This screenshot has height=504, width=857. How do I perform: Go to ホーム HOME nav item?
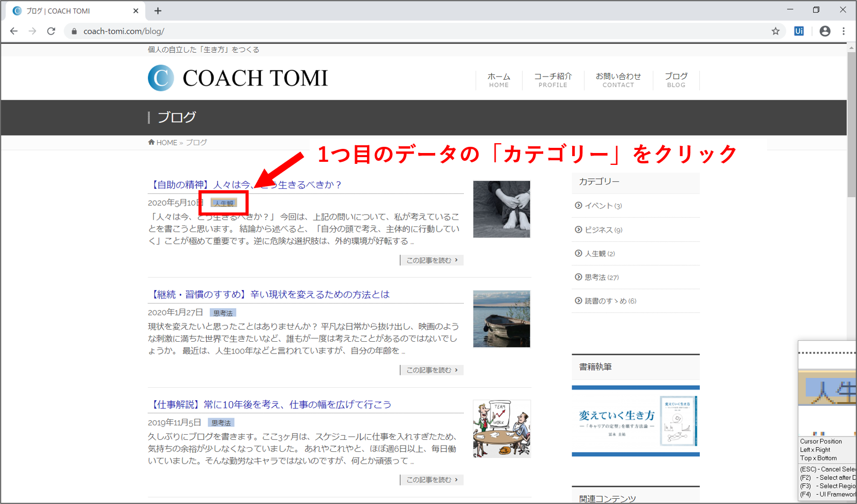[x=499, y=80]
